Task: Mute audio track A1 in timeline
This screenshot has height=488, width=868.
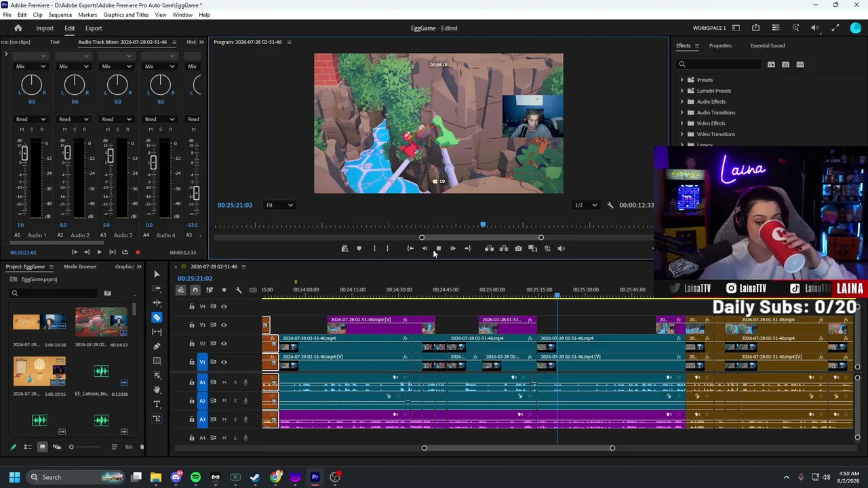Action: click(224, 382)
